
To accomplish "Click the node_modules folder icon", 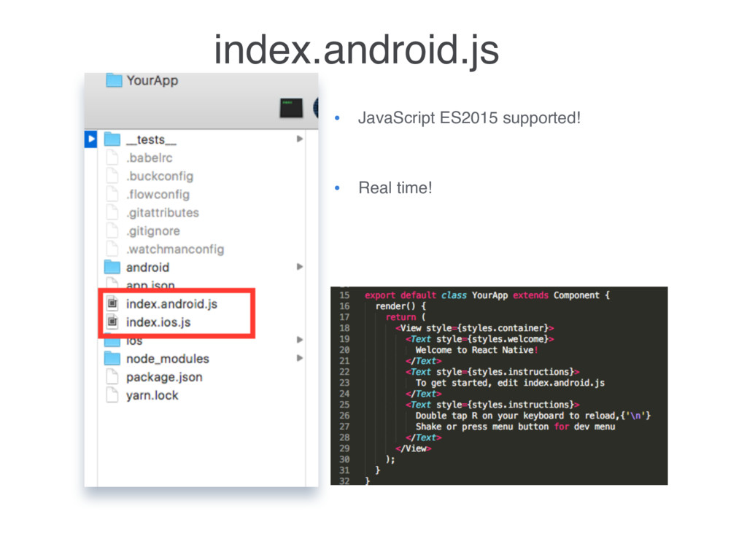I will 112,358.
